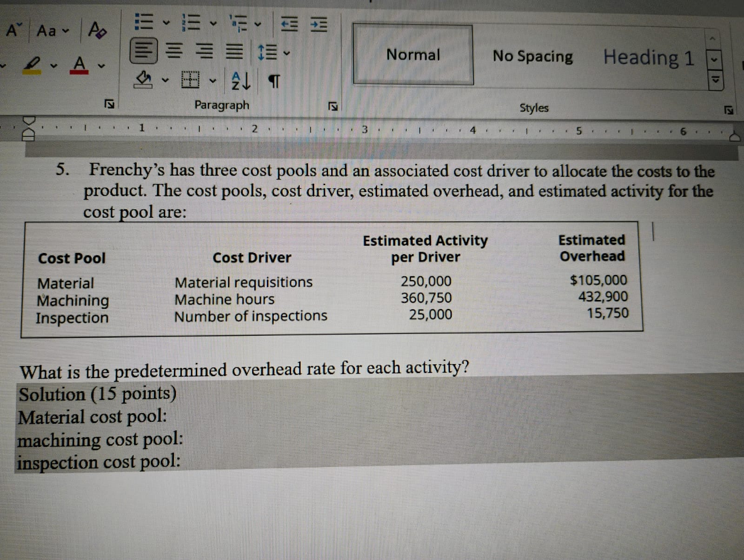Click the Change Case Aa button
This screenshot has width=744, height=560.
pos(46,31)
